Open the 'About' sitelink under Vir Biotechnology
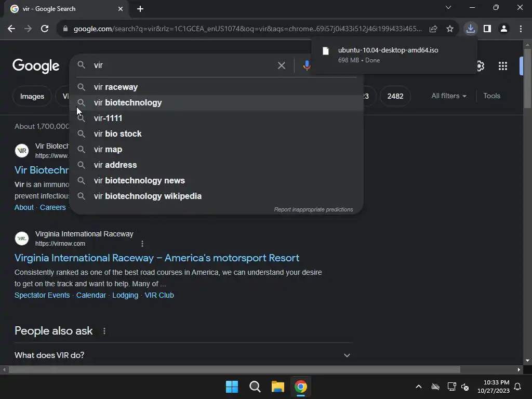Viewport: 532px width, 399px height. [x=24, y=207]
